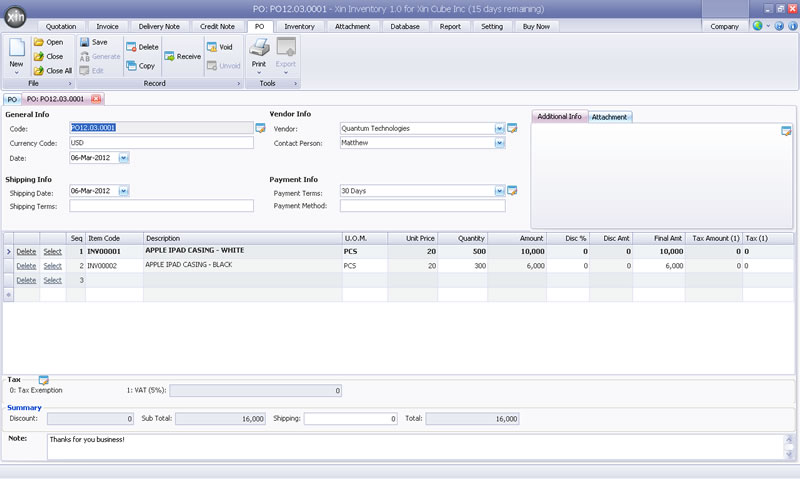The width and height of the screenshot is (800, 479).
Task: Click edit icon next to Vendor field
Action: point(512,129)
